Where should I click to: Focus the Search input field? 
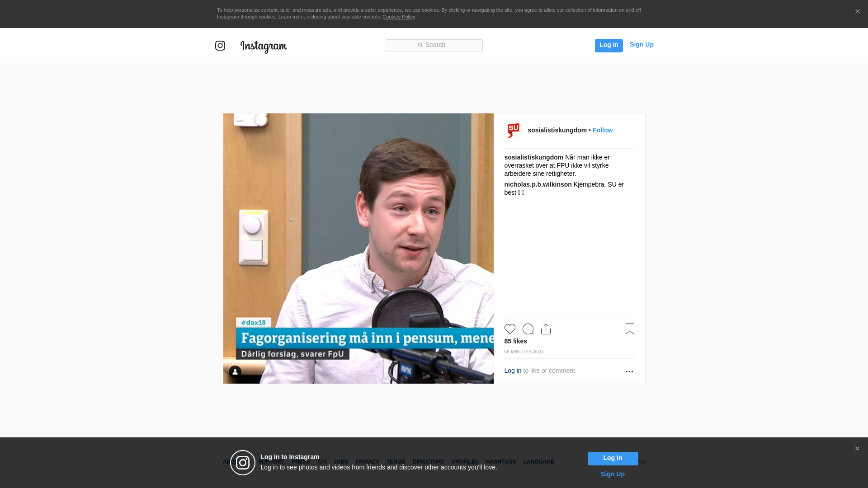point(434,45)
